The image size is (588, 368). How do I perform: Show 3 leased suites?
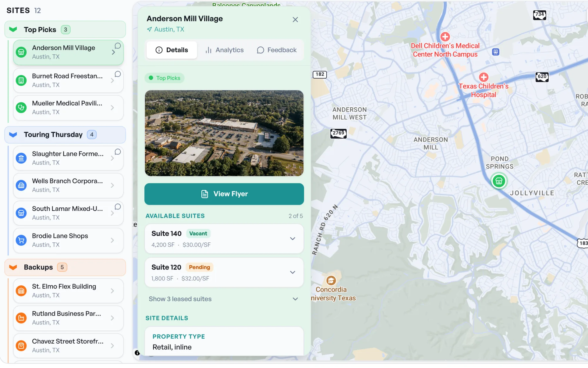pos(224,299)
